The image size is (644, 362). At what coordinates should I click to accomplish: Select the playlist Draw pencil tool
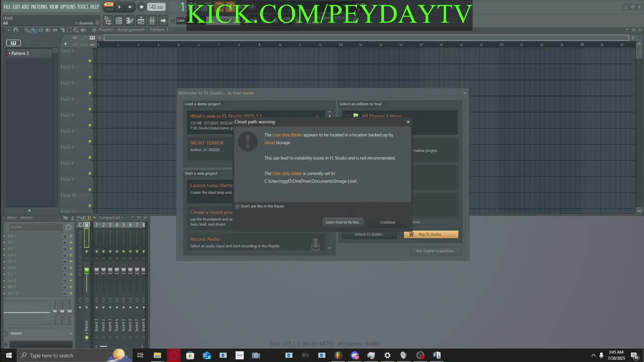point(27,30)
